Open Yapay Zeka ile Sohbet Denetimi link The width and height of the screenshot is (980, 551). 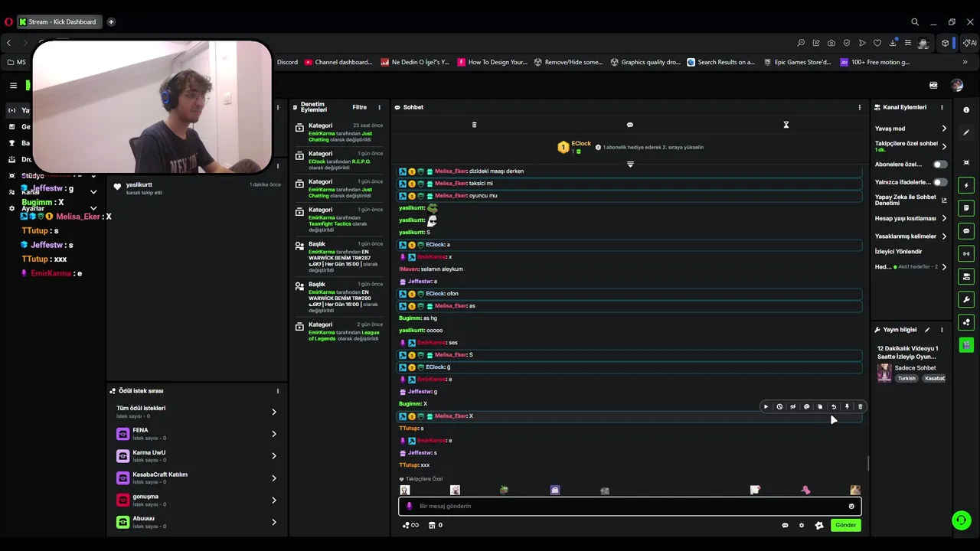point(911,200)
